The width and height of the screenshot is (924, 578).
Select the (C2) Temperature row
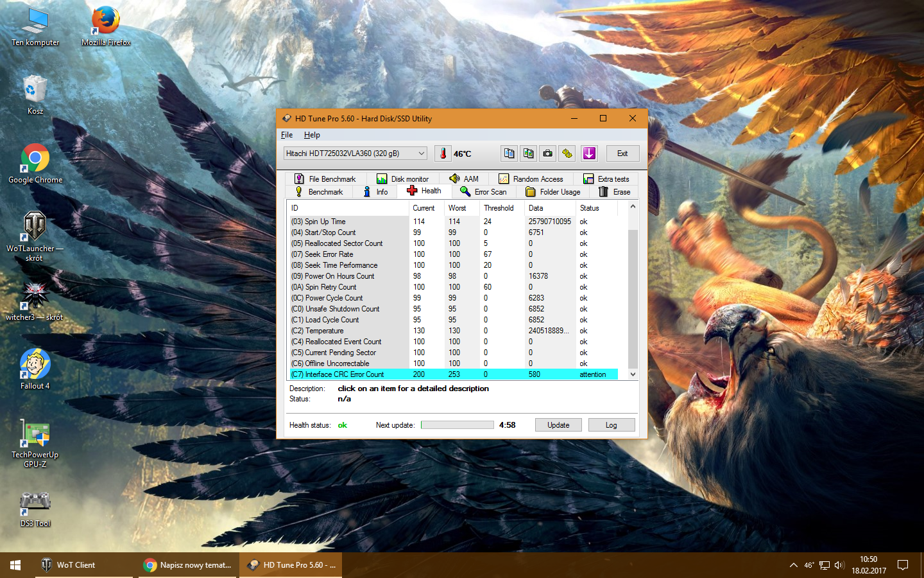pos(453,331)
